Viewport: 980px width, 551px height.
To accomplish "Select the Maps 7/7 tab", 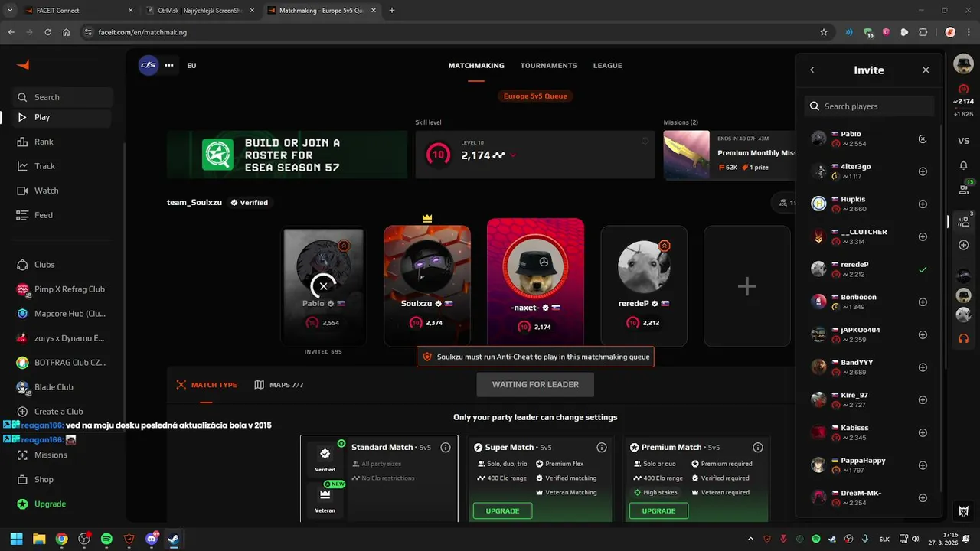I will (279, 385).
